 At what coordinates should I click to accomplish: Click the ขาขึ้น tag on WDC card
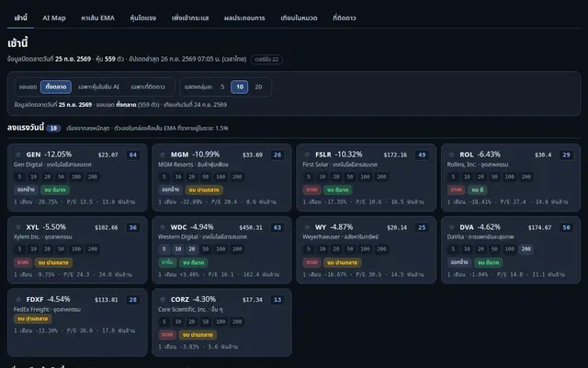[x=167, y=262]
